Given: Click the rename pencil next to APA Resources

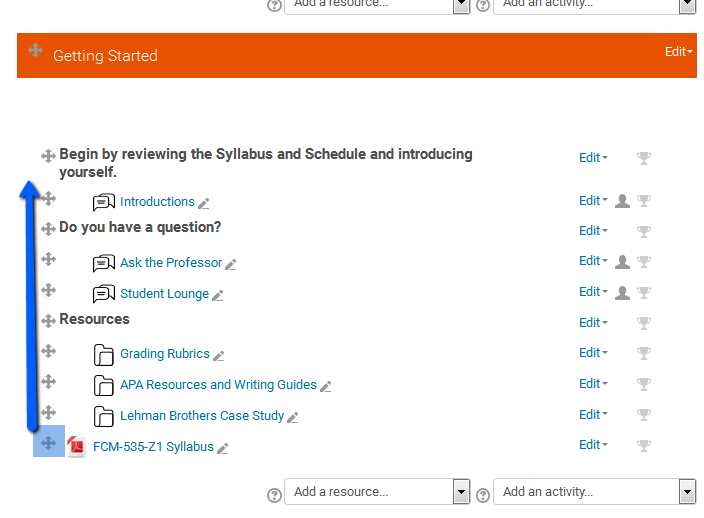Looking at the screenshot, I should (326, 386).
